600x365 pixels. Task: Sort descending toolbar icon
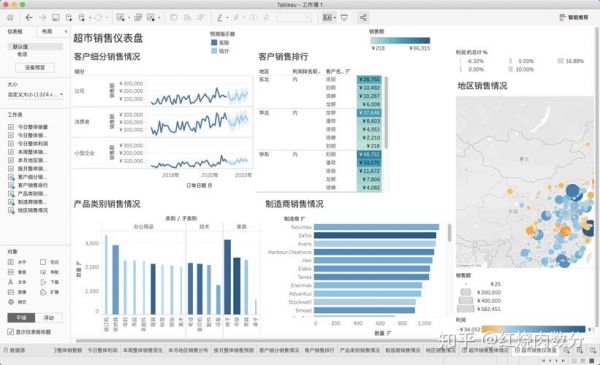[x=201, y=18]
